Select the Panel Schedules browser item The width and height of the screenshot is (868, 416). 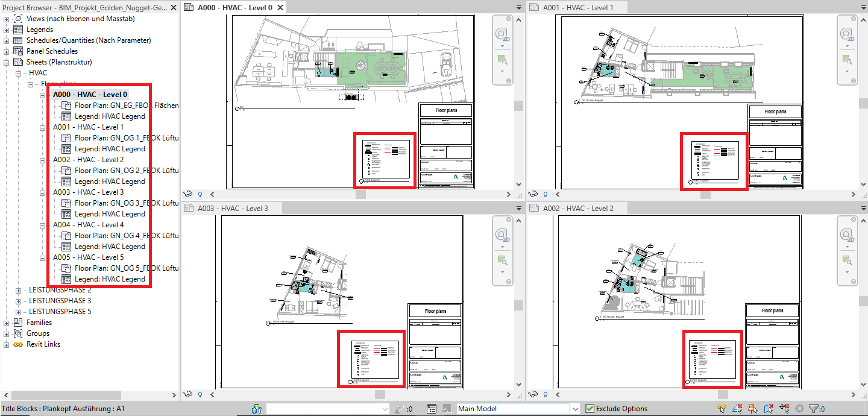(x=52, y=51)
